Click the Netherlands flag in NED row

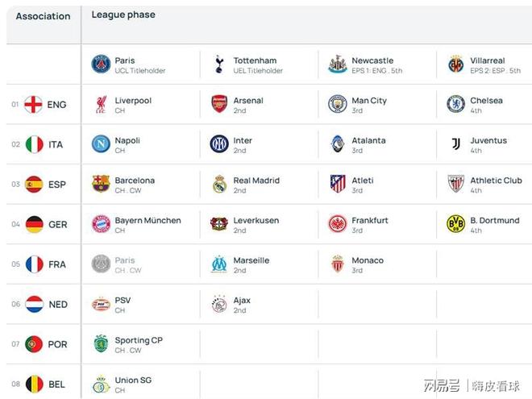(x=35, y=304)
